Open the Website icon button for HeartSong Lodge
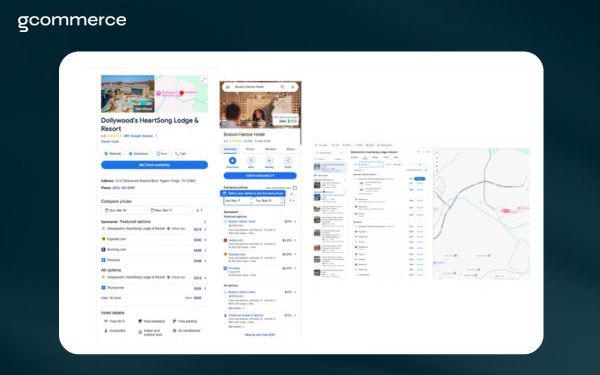Viewport: 600px width, 375px height. tap(112, 153)
